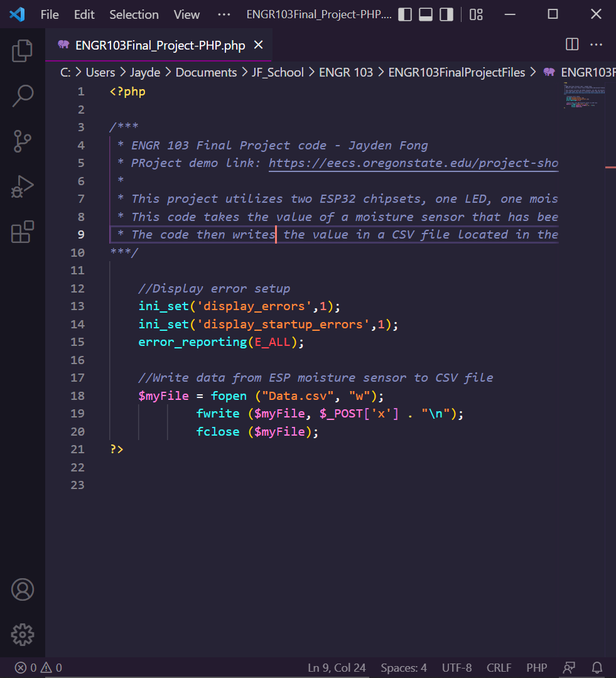Open the Source Control view
This screenshot has height=678, width=616.
[23, 141]
